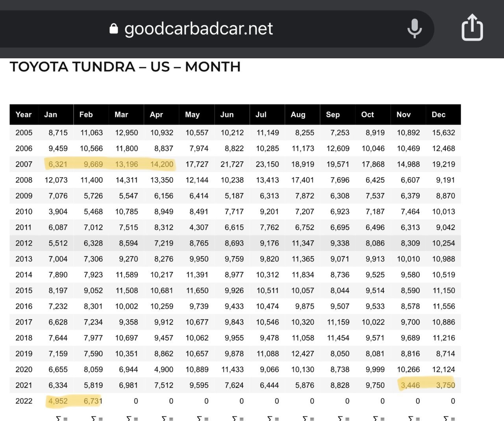Tap the padlock secure site icon
The height and width of the screenshot is (421, 504).
click(x=114, y=28)
